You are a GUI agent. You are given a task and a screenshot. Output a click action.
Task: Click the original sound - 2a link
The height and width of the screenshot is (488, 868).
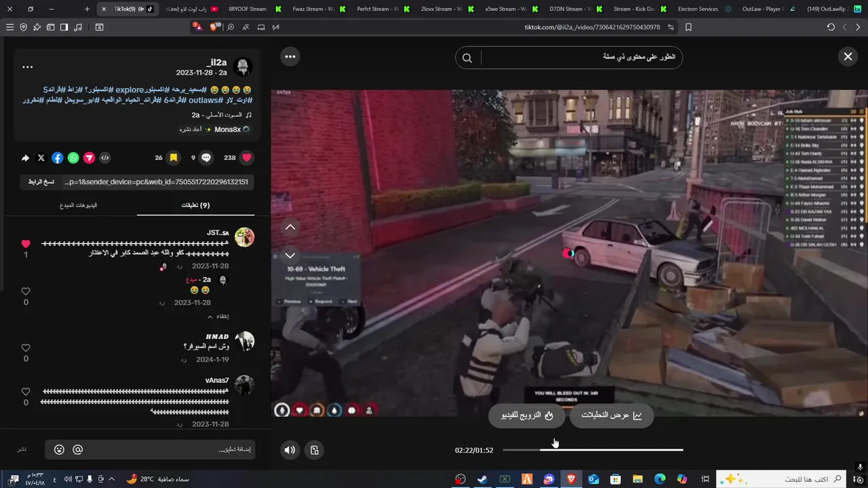[222, 115]
